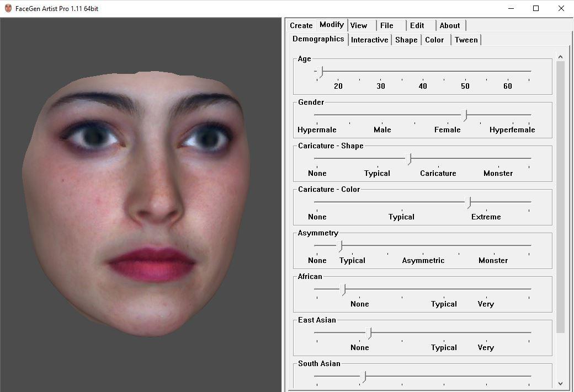This screenshot has width=574, height=392.
Task: Open the About tab
Action: (450, 25)
